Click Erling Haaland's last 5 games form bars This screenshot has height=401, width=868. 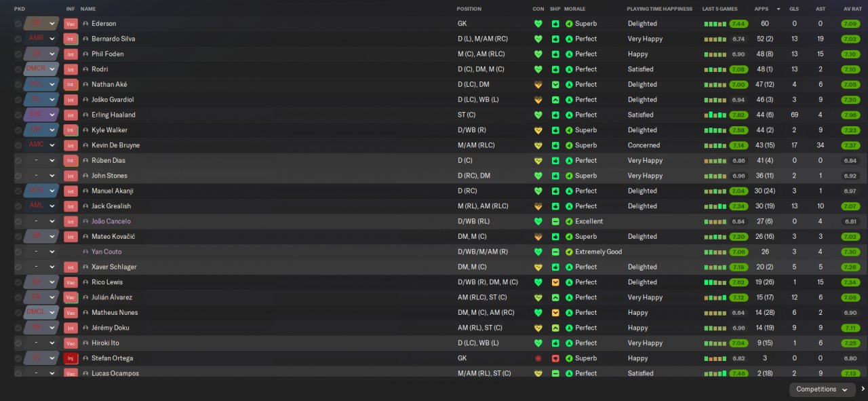pyautogui.click(x=715, y=115)
